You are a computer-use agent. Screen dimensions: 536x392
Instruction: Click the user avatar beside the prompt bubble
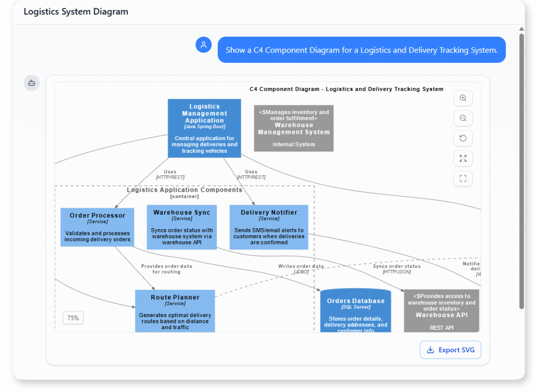pyautogui.click(x=204, y=44)
